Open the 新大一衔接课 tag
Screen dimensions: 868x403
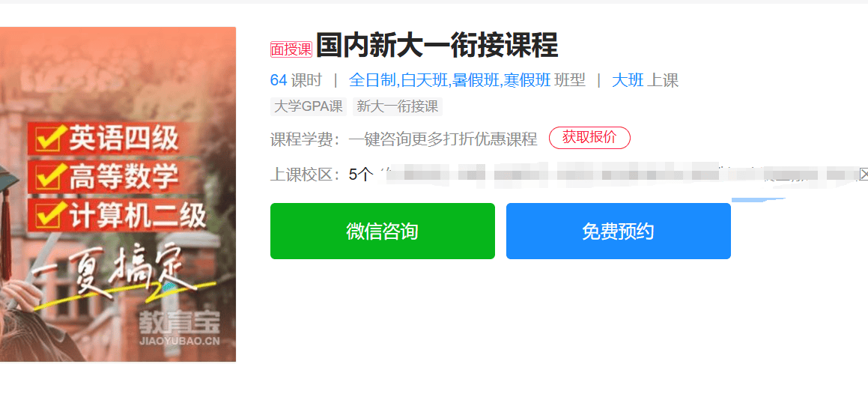click(398, 106)
